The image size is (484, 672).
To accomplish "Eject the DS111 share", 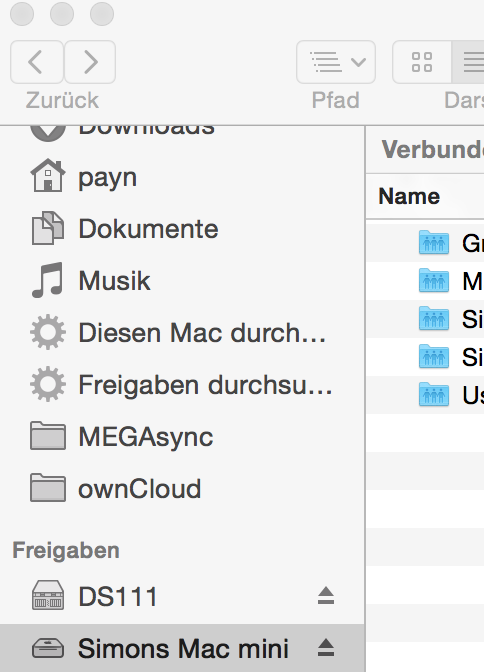I will pyautogui.click(x=326, y=596).
